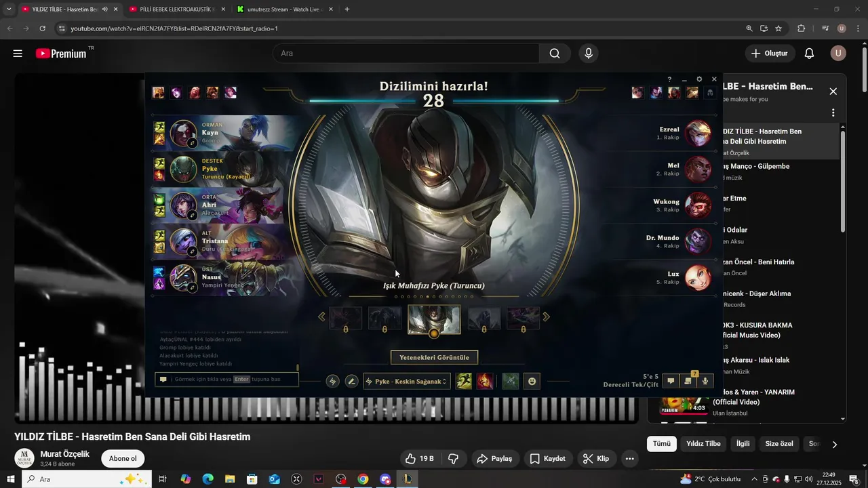Open League client help question mark
Image resolution: width=868 pixels, height=488 pixels.
[x=669, y=79]
